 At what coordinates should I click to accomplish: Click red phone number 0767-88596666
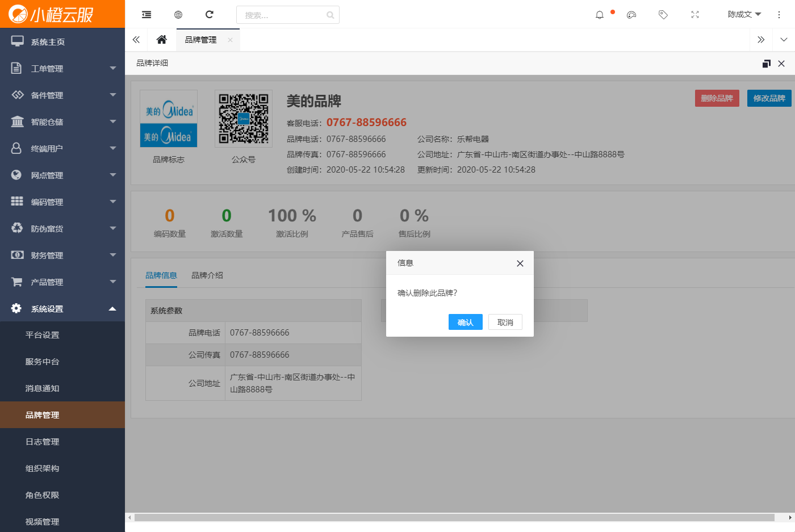tap(366, 123)
